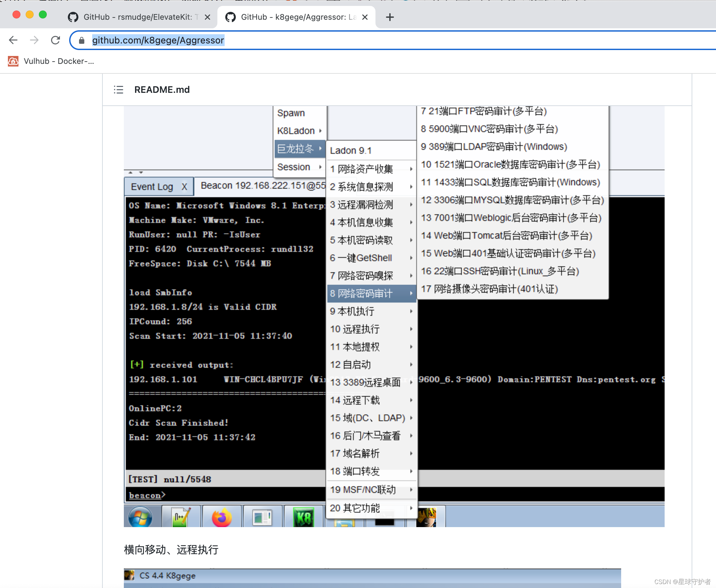
Task: Click the CS 4.4 K8gege screenshot image
Action: (x=372, y=577)
